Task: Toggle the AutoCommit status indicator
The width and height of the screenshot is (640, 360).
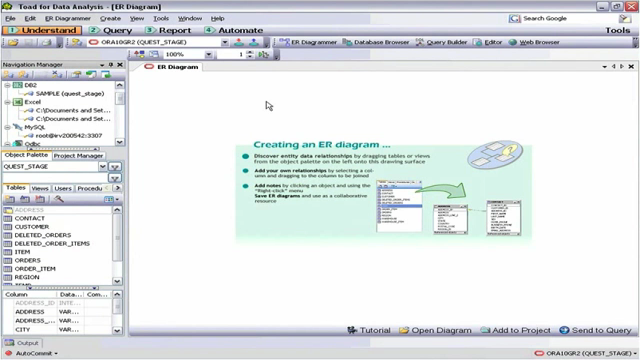Action: [31, 353]
